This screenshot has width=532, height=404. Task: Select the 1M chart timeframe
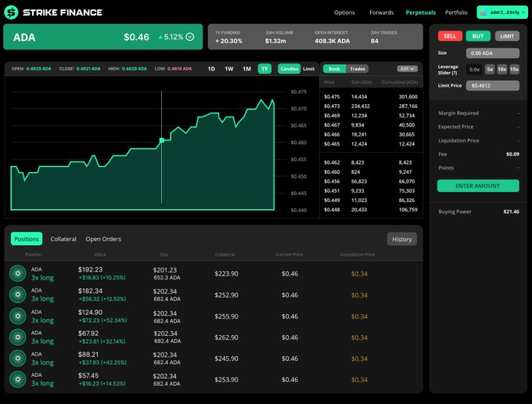[x=246, y=69]
